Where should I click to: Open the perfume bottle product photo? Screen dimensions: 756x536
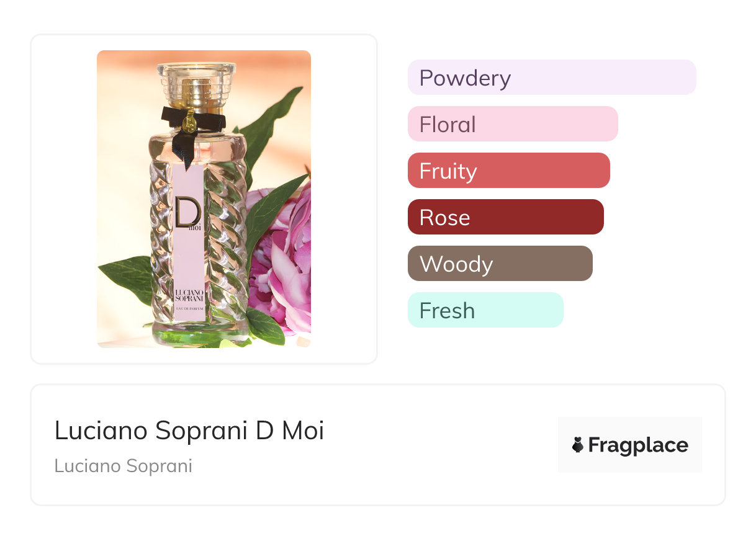(204, 199)
